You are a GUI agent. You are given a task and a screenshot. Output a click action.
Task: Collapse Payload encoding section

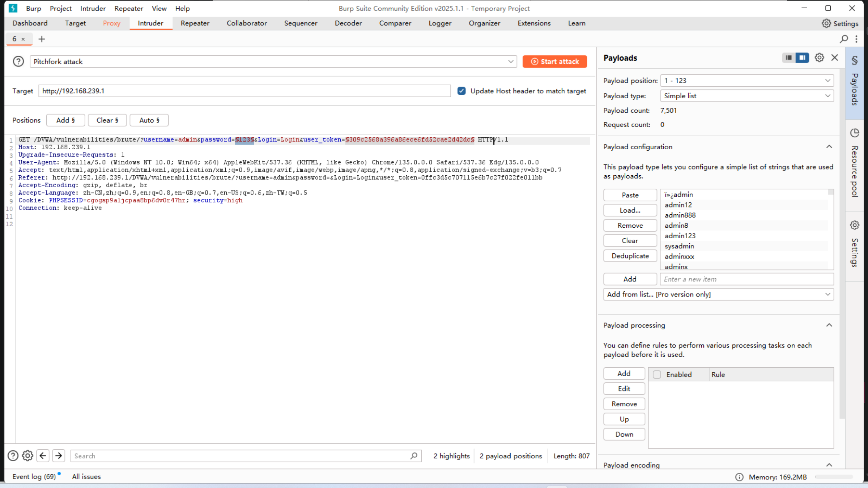pos(829,465)
